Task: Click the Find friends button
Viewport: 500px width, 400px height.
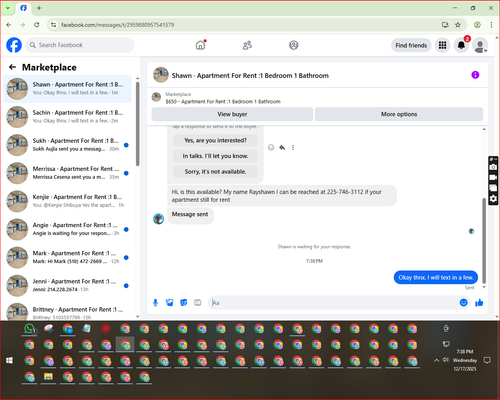Action: point(411,45)
